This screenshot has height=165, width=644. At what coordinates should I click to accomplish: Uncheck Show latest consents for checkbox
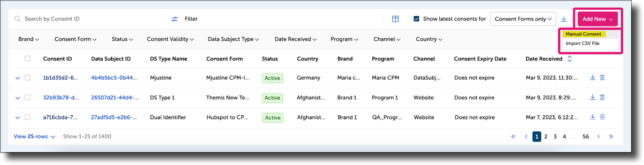(x=416, y=19)
